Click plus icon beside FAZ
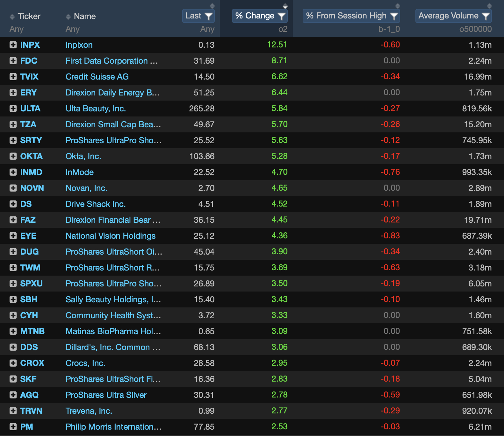The height and width of the screenshot is (436, 504). tap(13, 220)
